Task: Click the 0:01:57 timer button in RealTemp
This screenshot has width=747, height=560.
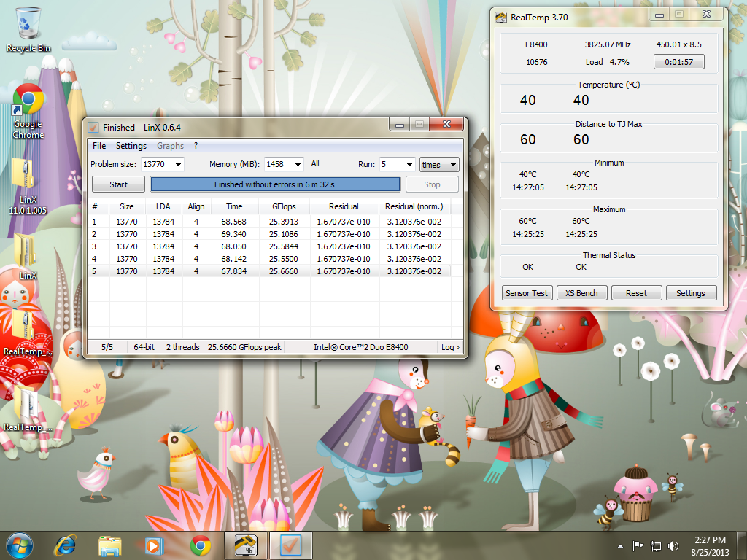Action: [x=678, y=62]
